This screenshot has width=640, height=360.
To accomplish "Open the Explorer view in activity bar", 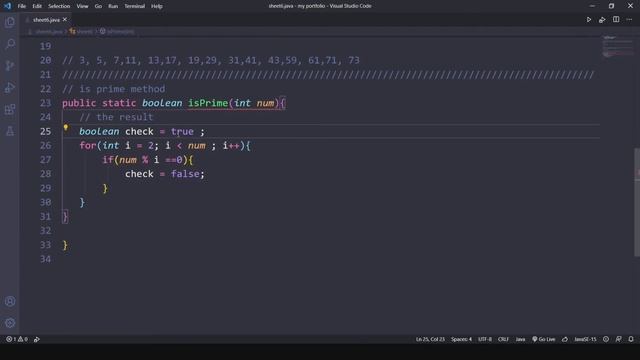I will (10, 22).
